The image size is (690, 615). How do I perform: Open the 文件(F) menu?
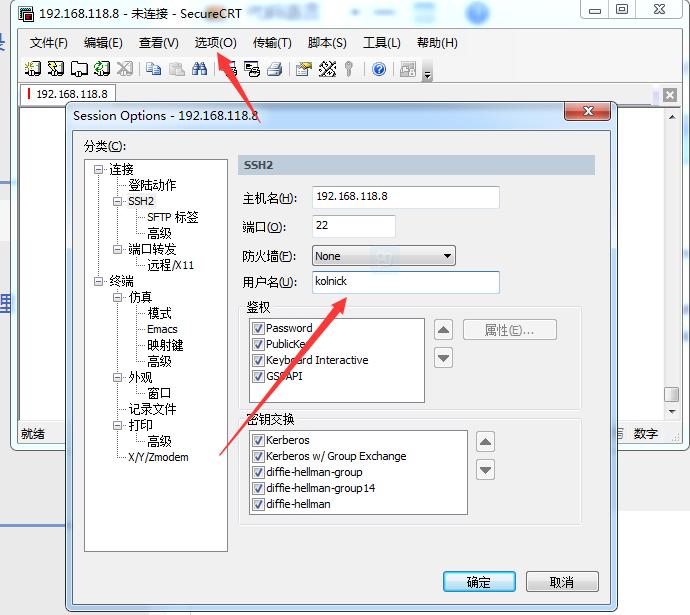pyautogui.click(x=49, y=43)
